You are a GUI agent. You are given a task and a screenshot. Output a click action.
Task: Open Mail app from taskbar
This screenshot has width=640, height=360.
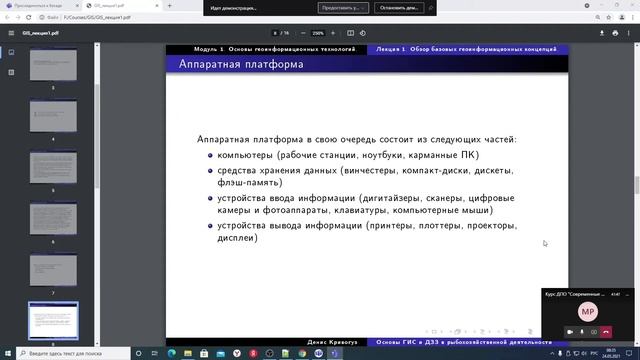pos(220,353)
